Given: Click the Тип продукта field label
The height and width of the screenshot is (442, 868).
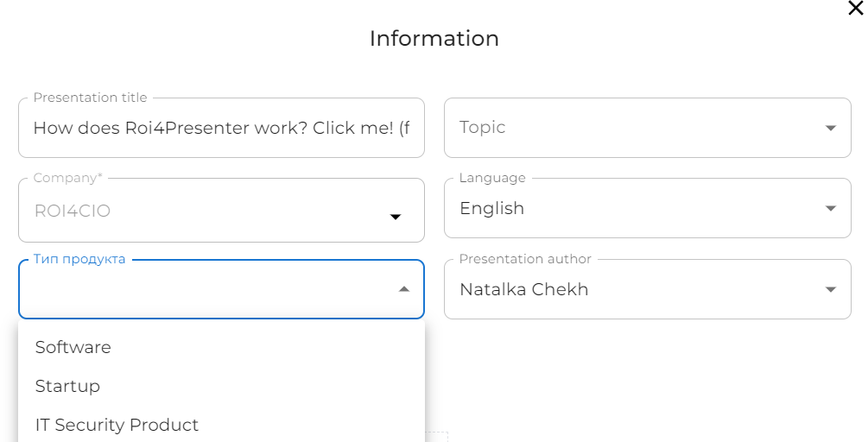Looking at the screenshot, I should point(79,259).
